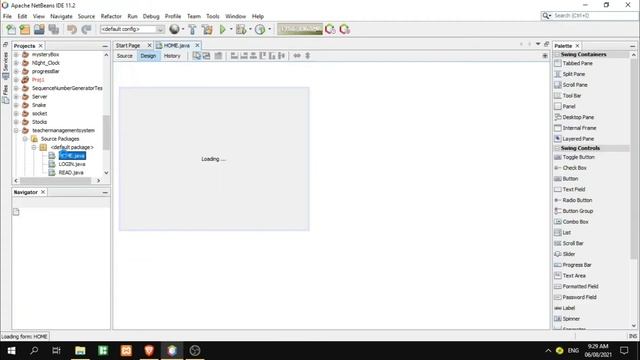
Task: Click the New Project toolbar icon
Action: [25, 29]
